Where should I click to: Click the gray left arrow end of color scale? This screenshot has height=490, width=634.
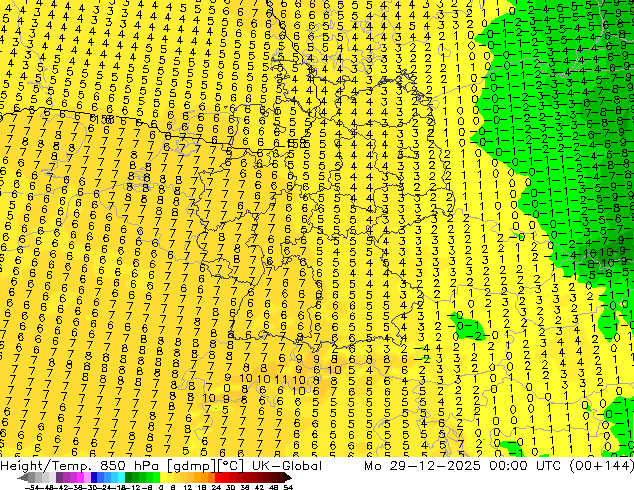pyautogui.click(x=22, y=477)
